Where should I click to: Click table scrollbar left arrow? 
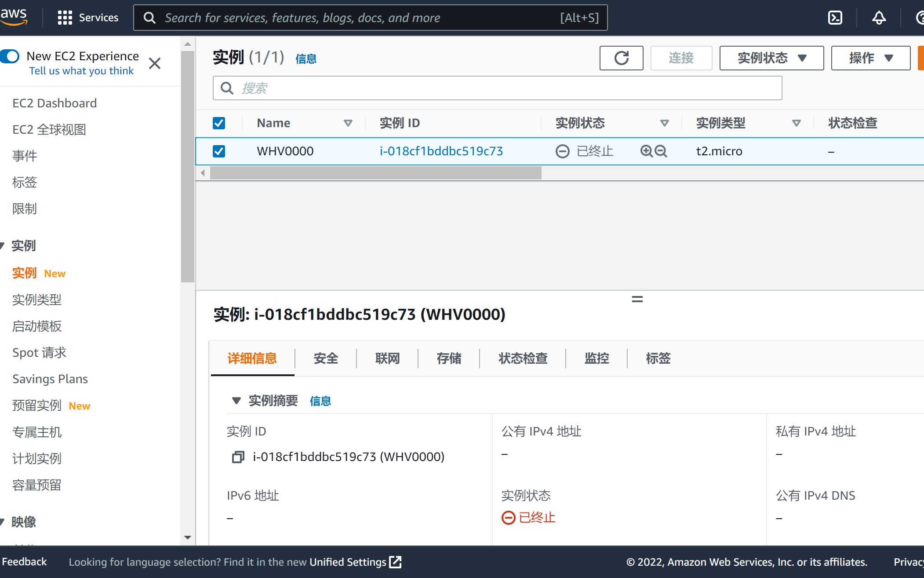pyautogui.click(x=203, y=173)
